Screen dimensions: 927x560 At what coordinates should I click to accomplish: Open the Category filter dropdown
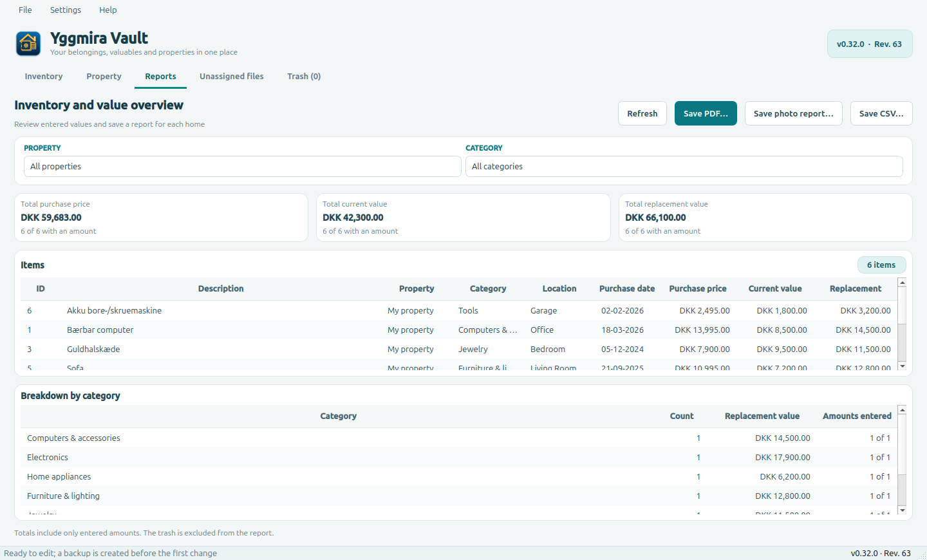[x=684, y=167]
